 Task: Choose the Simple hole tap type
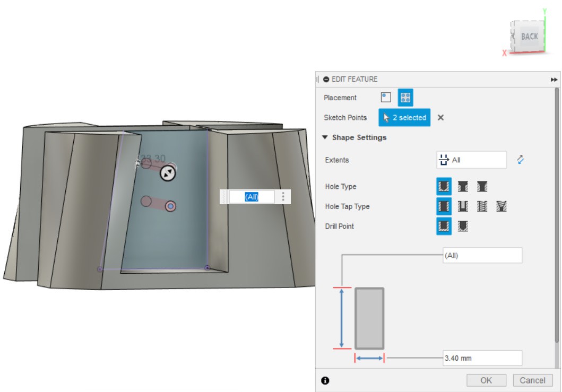click(x=444, y=206)
